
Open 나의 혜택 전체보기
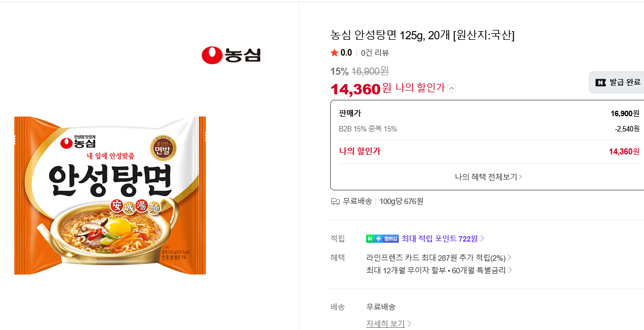488,177
